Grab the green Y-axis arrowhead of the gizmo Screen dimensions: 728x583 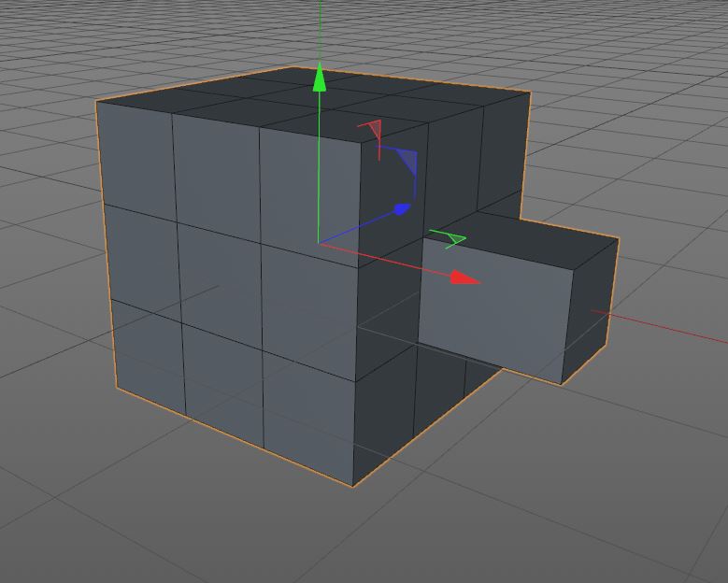pos(319,77)
